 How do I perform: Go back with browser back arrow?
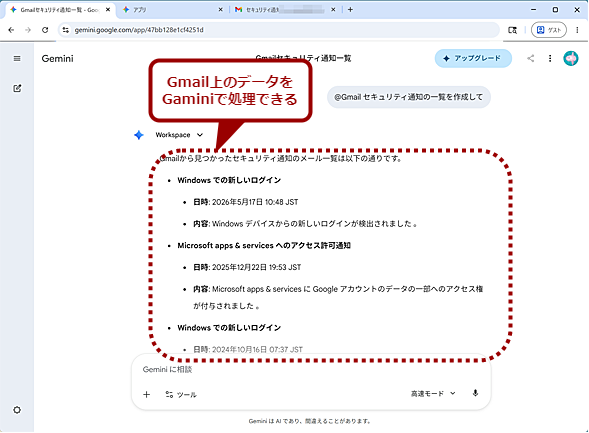(x=11, y=30)
